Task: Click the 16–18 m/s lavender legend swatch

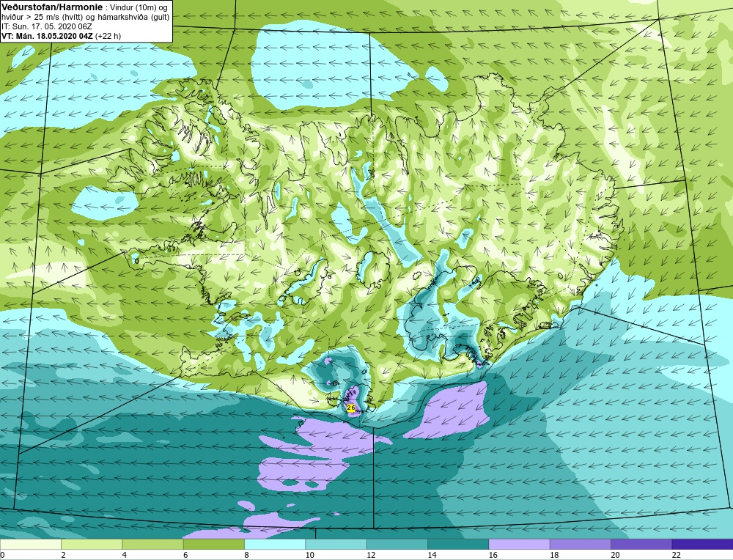Action: point(520,544)
